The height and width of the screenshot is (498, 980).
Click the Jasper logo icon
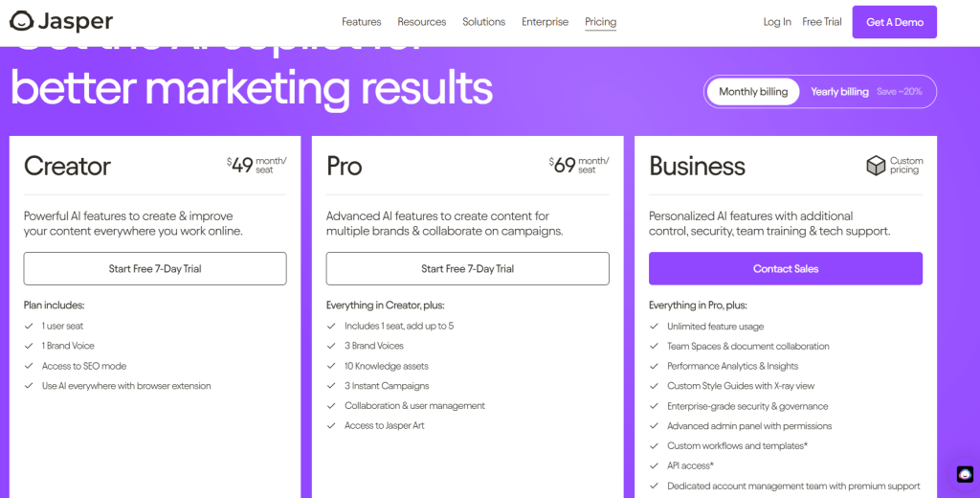pyautogui.click(x=21, y=21)
